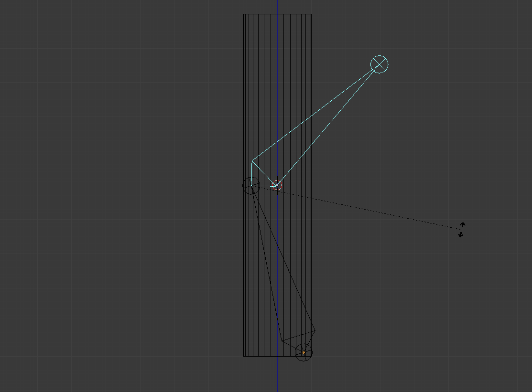
Task: Select the wireframe cylinder's top edge
Action: pos(277,14)
